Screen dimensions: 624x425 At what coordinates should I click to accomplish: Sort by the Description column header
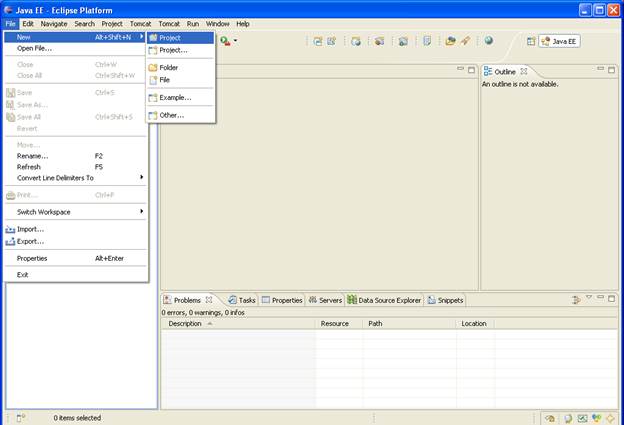[x=238, y=324]
